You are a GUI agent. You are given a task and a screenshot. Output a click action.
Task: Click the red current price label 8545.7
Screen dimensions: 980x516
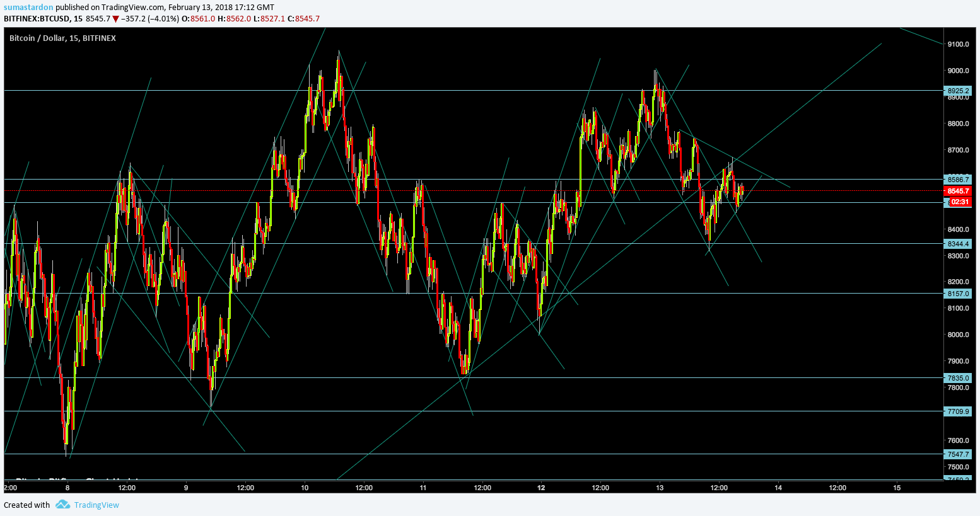point(959,191)
